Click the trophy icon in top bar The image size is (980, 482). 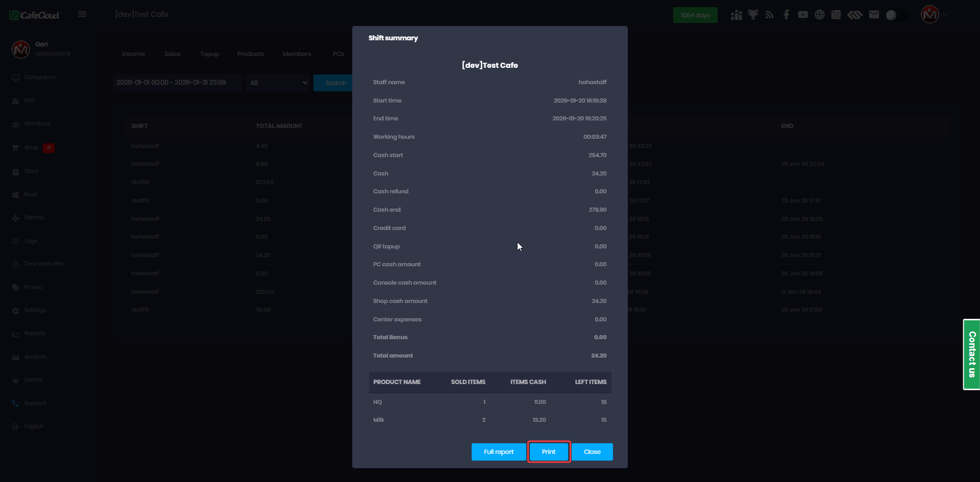click(x=753, y=15)
